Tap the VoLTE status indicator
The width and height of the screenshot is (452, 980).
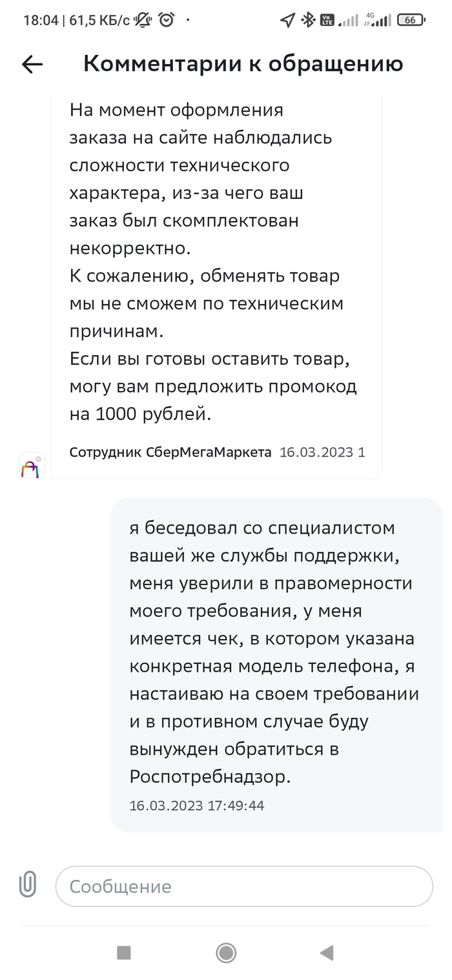327,20
